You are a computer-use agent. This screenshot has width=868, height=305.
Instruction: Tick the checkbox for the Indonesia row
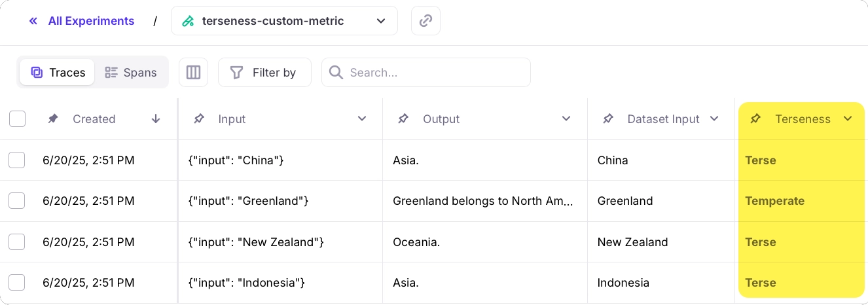pos(17,283)
